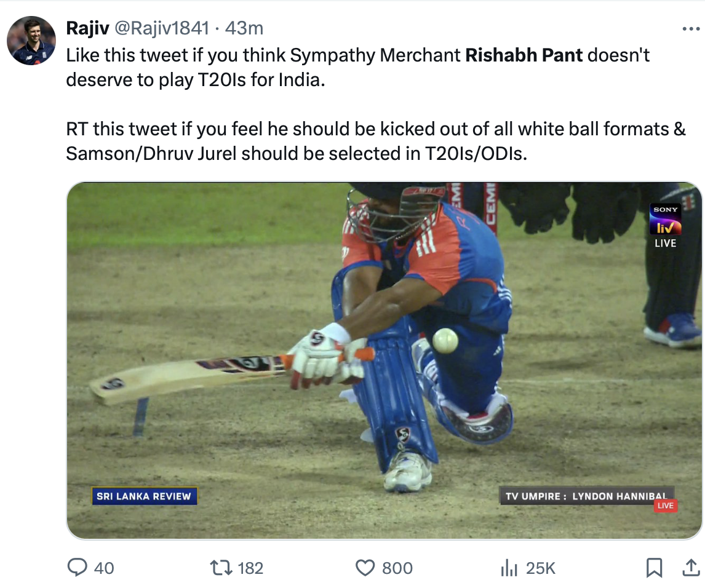Click the 25K view count
705x588 pixels.
tap(541, 568)
